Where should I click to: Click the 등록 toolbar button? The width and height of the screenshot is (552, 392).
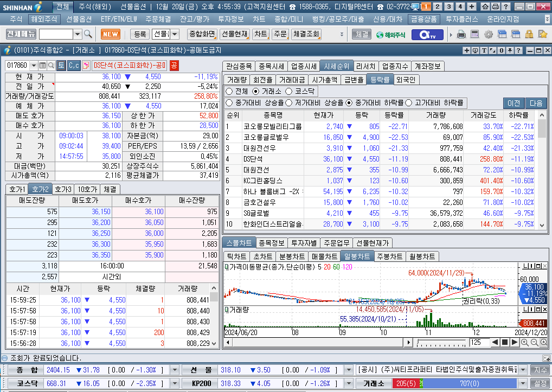point(140,34)
